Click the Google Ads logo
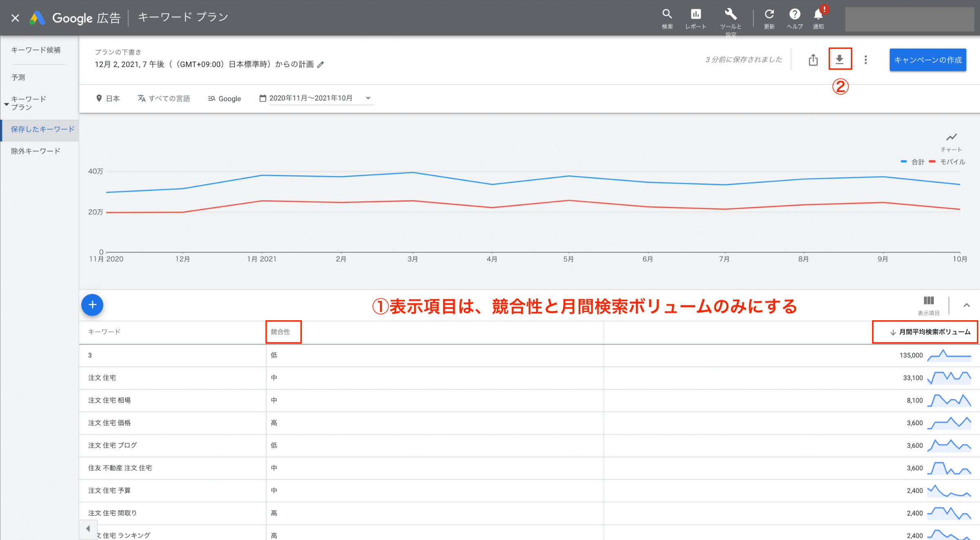980x540 pixels. point(37,18)
